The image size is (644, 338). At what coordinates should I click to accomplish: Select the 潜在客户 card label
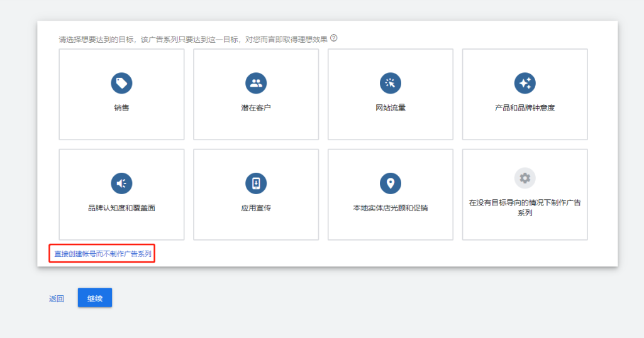[x=256, y=107]
